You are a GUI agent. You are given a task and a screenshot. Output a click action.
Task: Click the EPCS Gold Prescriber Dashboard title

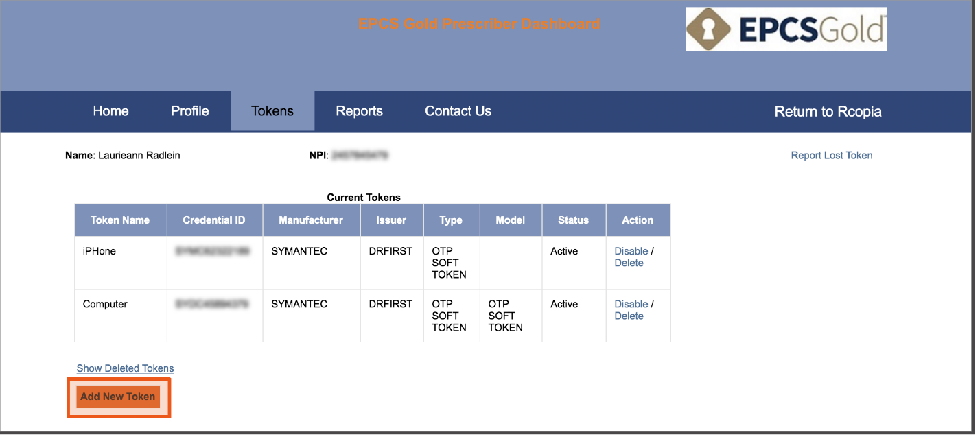[x=479, y=24]
